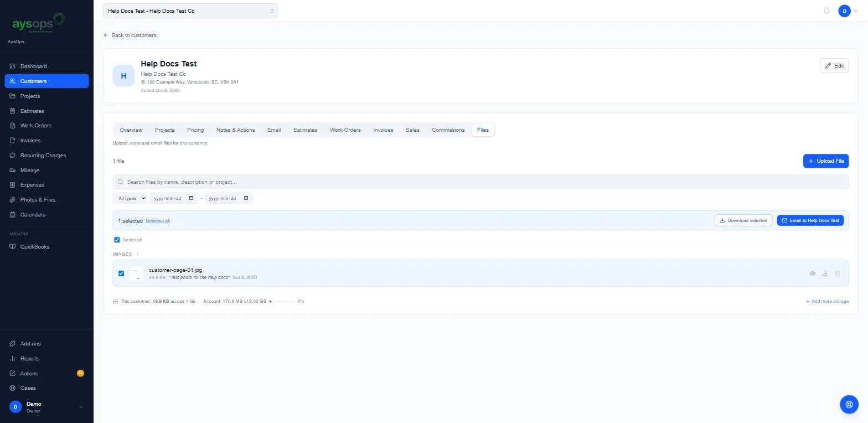This screenshot has height=423, width=868.
Task: Click the Edit customer button
Action: [x=834, y=66]
